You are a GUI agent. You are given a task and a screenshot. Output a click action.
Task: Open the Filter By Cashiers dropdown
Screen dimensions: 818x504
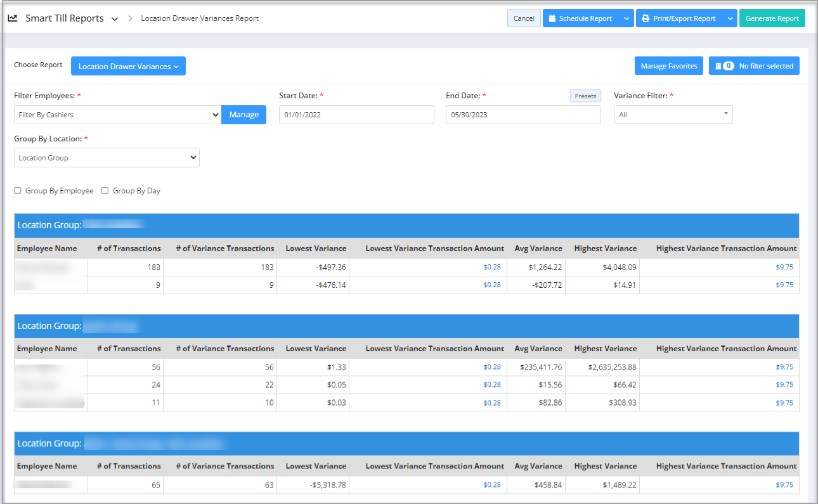(117, 115)
